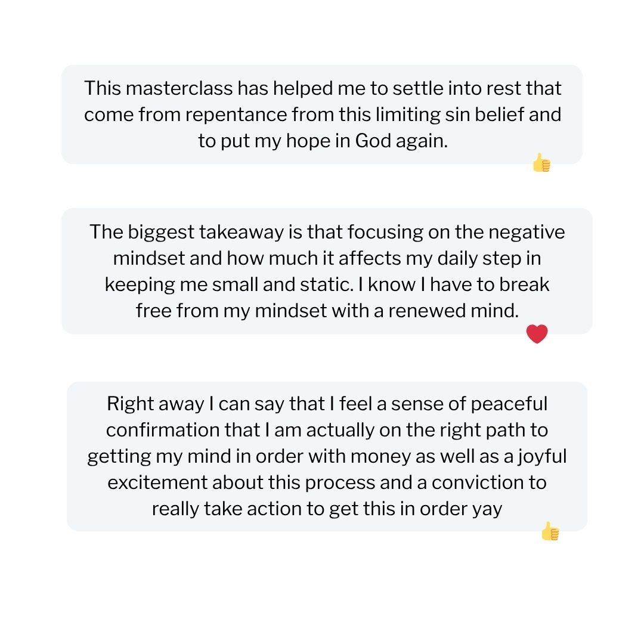The height and width of the screenshot is (644, 644).
Task: Select the 'This masterclass has helped me' message bubble
Action: (322, 114)
